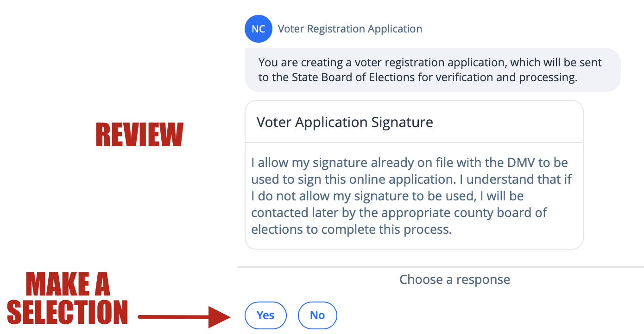Screen dimensions: 644x334
Task: Click the Choose a response label
Action: coord(455,280)
